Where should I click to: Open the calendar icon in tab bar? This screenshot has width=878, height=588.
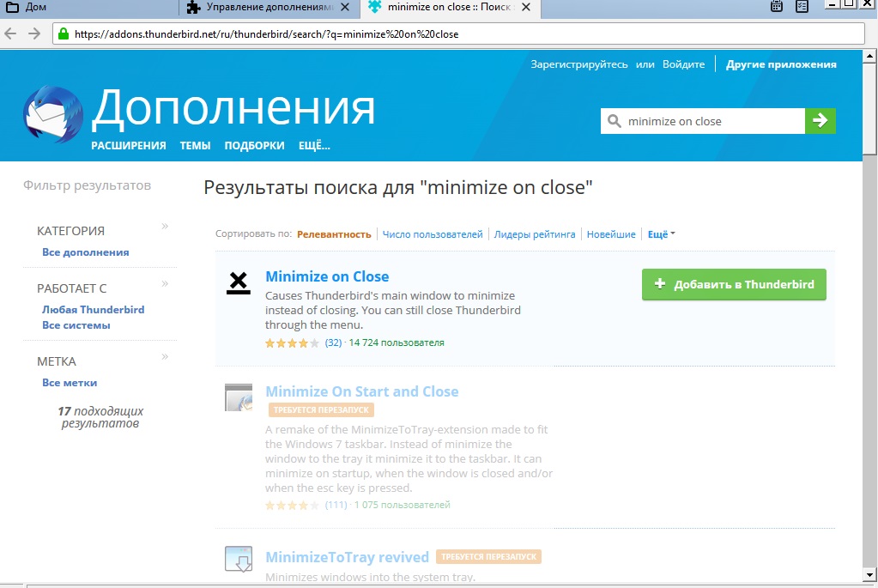(x=776, y=7)
